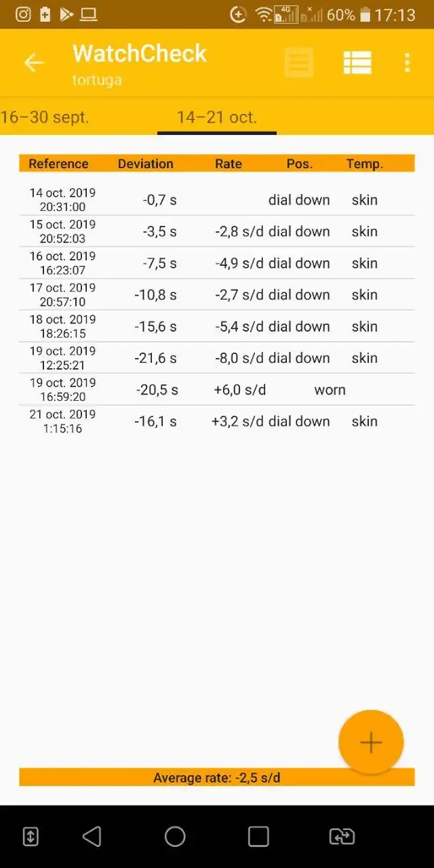The image size is (434, 868).
Task: Tap the Deviation column header
Action: point(146,163)
